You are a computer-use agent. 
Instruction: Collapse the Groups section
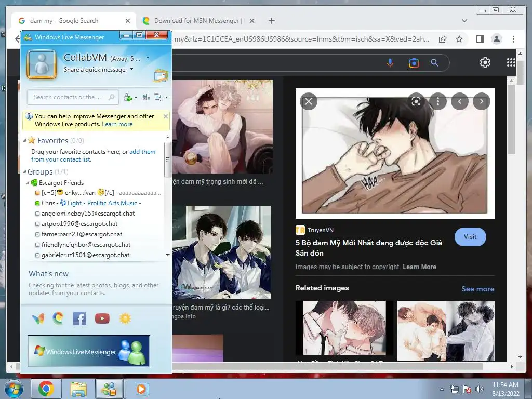coord(24,172)
